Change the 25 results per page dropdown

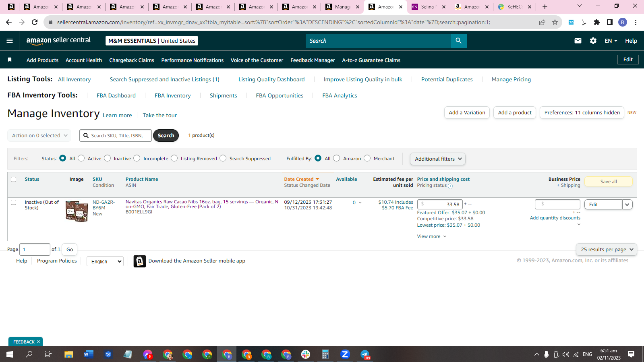[x=607, y=250]
